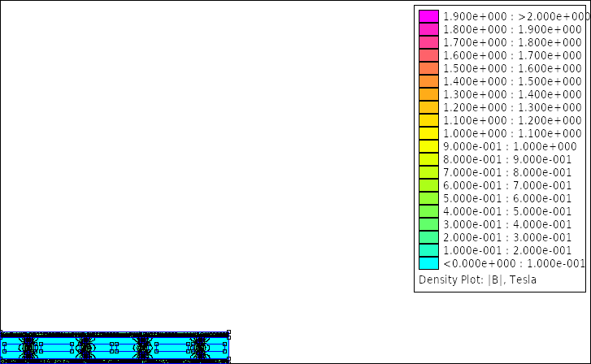591x364 pixels.
Task: Click the legend text '1.800e+000 : 1.900e+000'
Action: 513,29
